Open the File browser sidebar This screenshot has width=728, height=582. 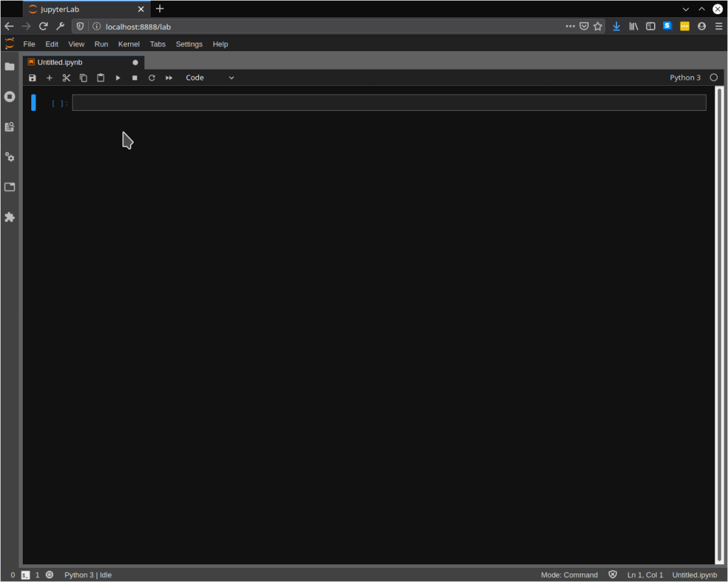(x=10, y=67)
